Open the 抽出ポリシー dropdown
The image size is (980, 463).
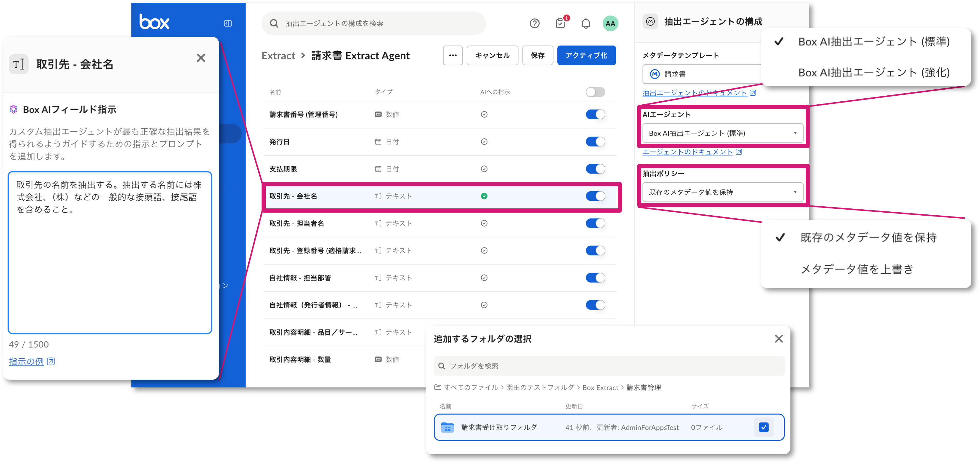(x=722, y=192)
